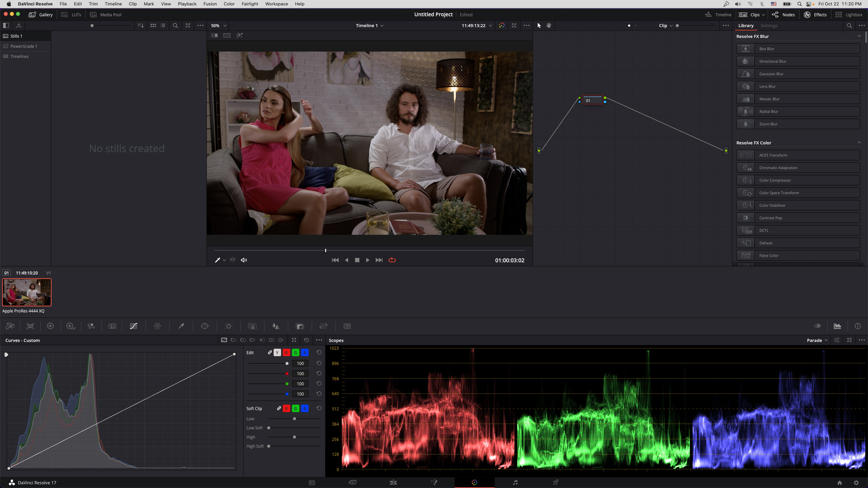Open the Color Wheels palette

[50, 326]
